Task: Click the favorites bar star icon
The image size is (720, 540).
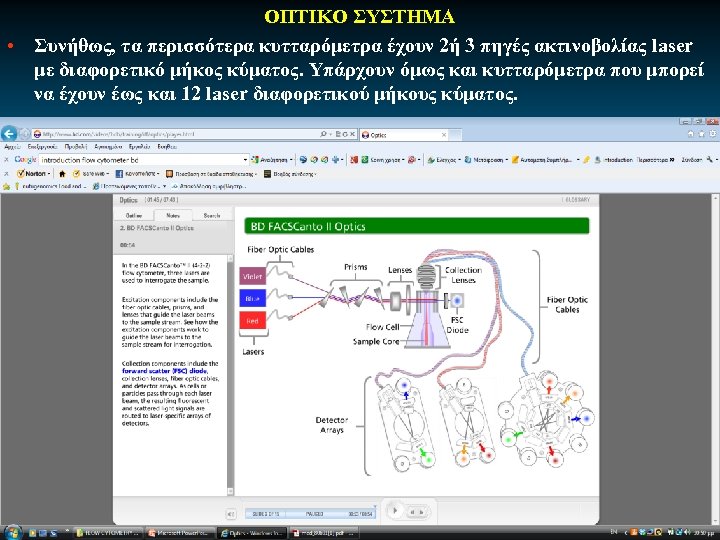Action: (x=6, y=186)
